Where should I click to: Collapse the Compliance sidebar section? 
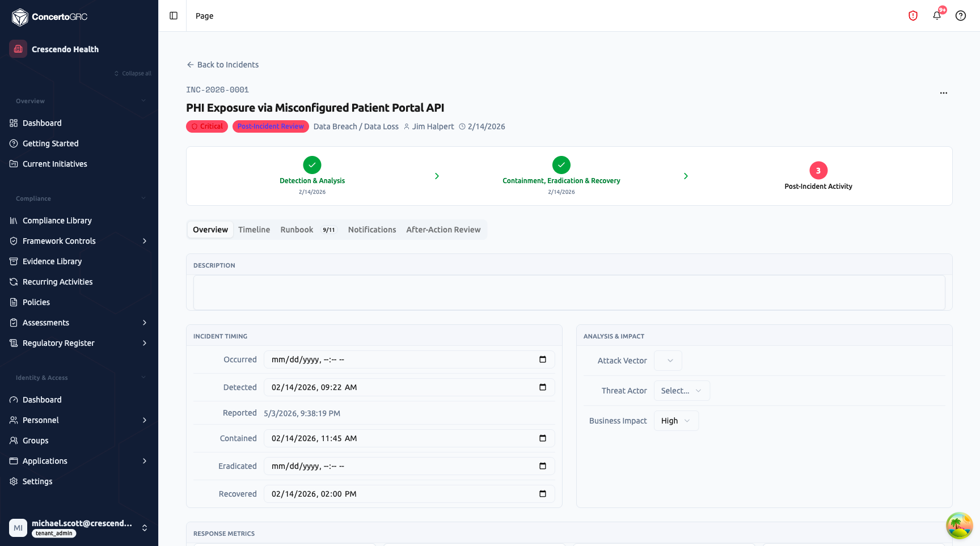pyautogui.click(x=143, y=198)
